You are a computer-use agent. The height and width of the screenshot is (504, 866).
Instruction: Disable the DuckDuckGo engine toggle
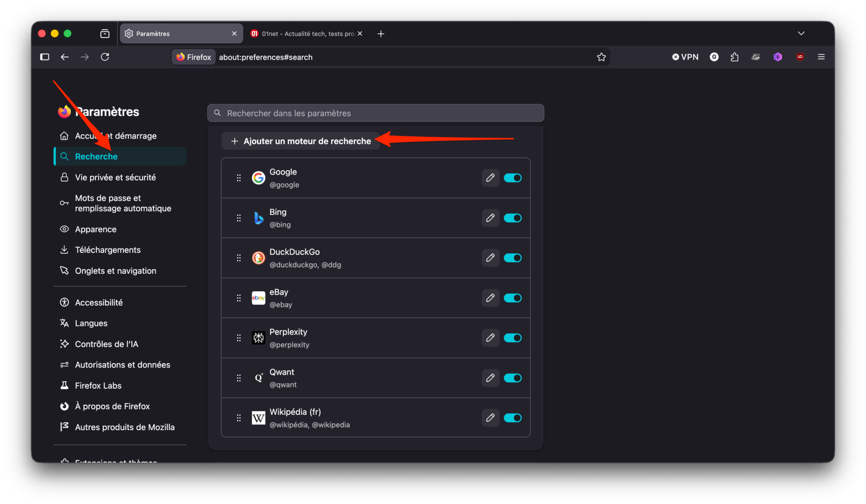coord(513,258)
